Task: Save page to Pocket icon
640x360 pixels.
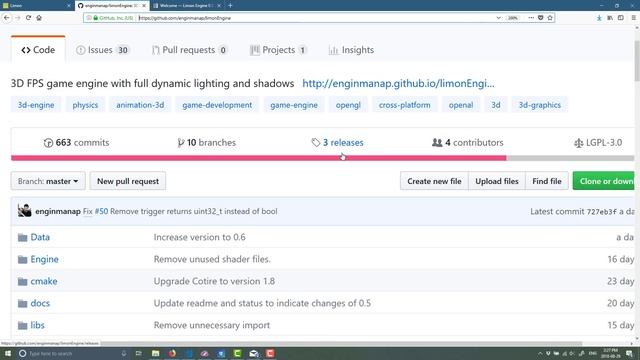Action: pyautogui.click(x=540, y=18)
